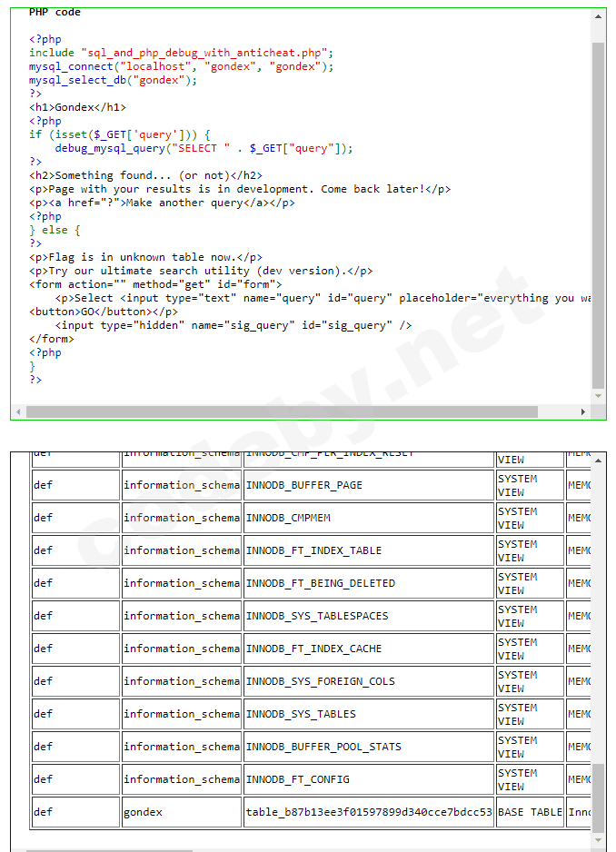Click the if (isset($_GET['query'])) line
This screenshot has width=616, height=852.
click(x=120, y=134)
